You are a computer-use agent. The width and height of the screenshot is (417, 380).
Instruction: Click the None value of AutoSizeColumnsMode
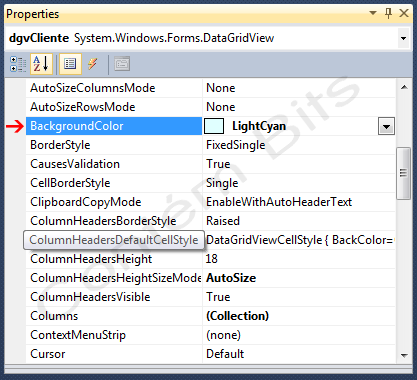pyautogui.click(x=221, y=88)
